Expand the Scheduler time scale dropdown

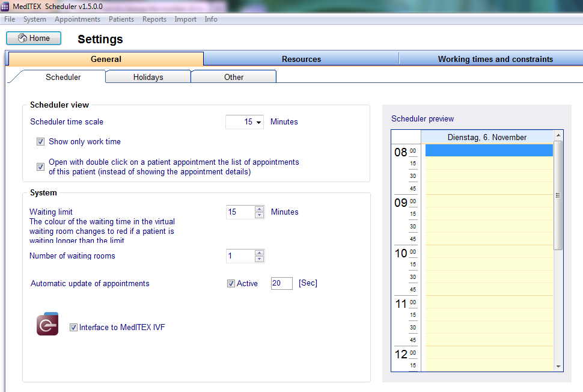258,122
